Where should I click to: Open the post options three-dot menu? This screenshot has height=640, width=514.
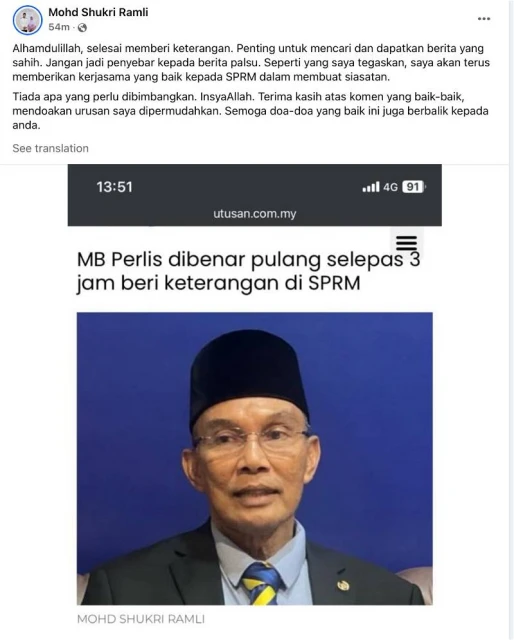(484, 19)
